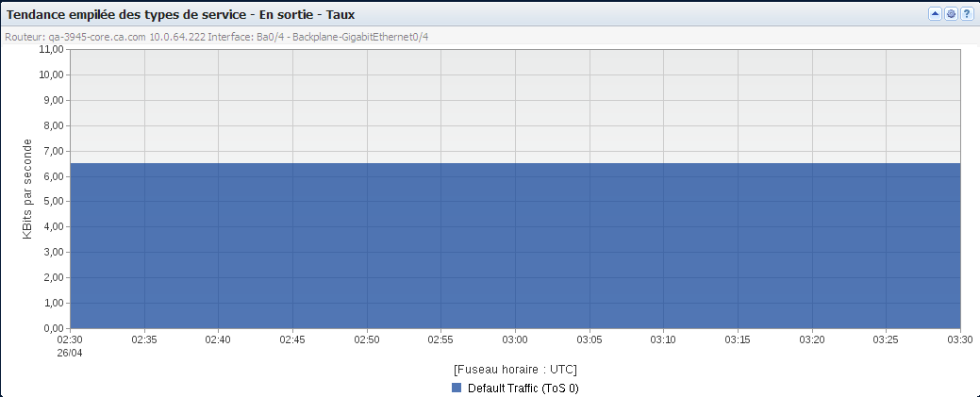Click the 03:00 time axis label
Viewport: 980px width, 397px height.
click(515, 340)
